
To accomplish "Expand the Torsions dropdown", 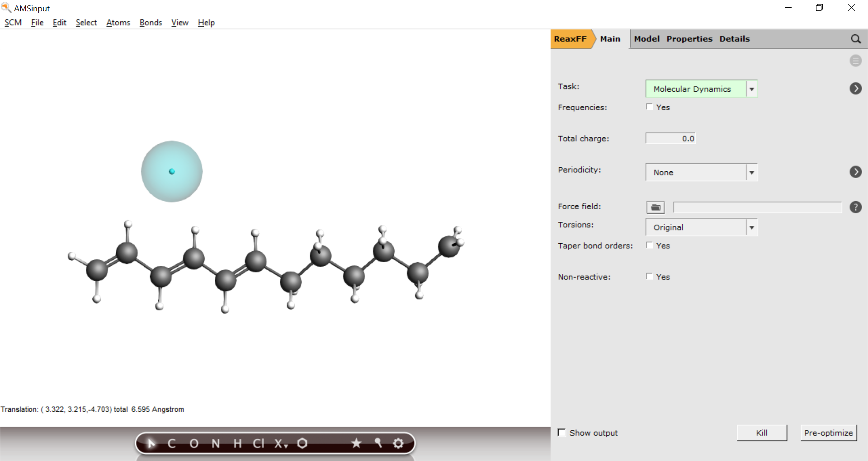I will [x=701, y=227].
